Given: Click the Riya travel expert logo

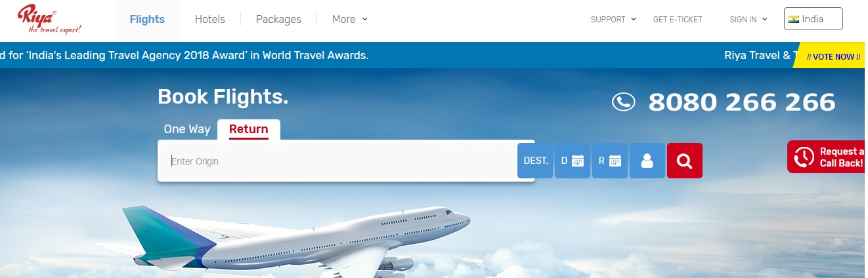Looking at the screenshot, I should tap(49, 19).
